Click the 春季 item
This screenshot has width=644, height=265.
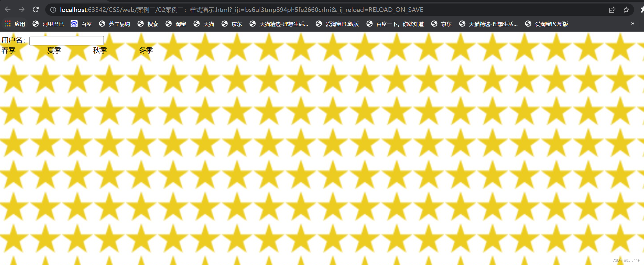pos(8,50)
